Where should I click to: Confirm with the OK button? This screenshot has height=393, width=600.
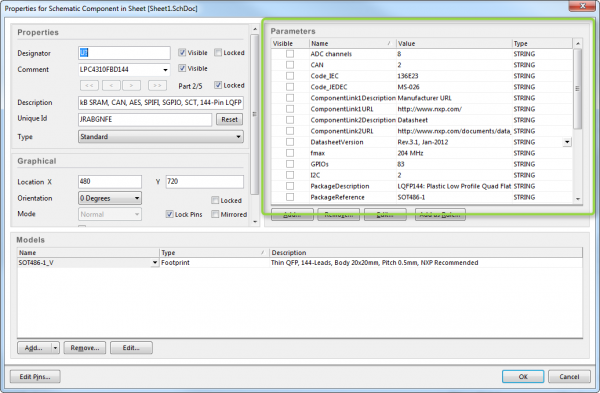point(523,377)
